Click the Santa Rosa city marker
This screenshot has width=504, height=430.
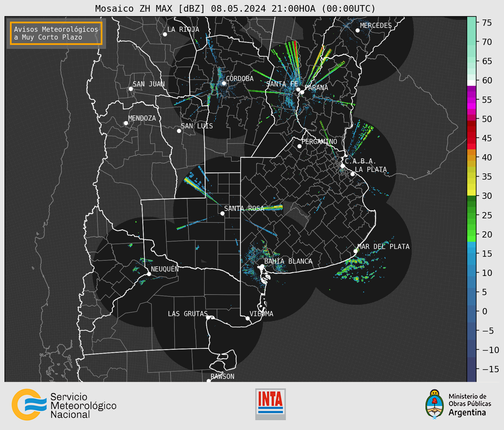point(222,214)
